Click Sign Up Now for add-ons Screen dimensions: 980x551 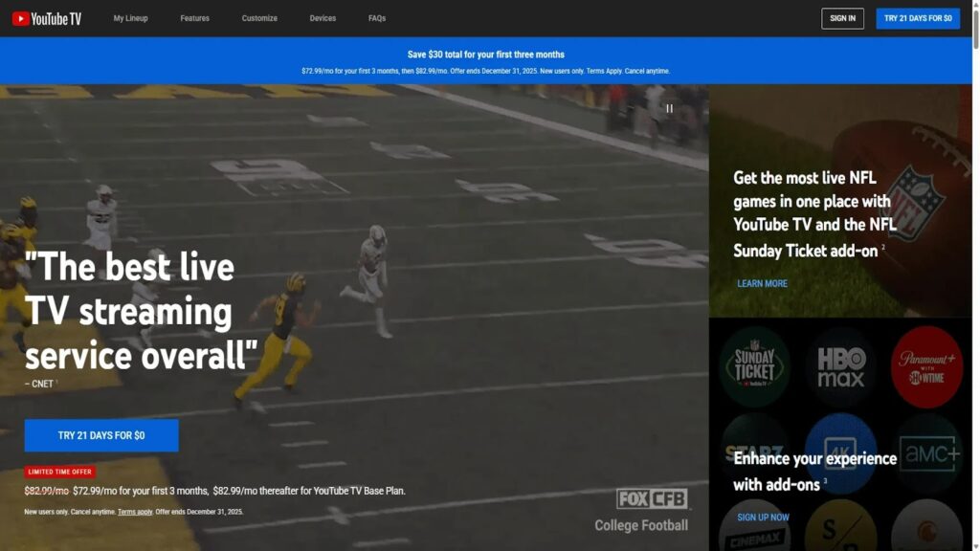point(763,518)
